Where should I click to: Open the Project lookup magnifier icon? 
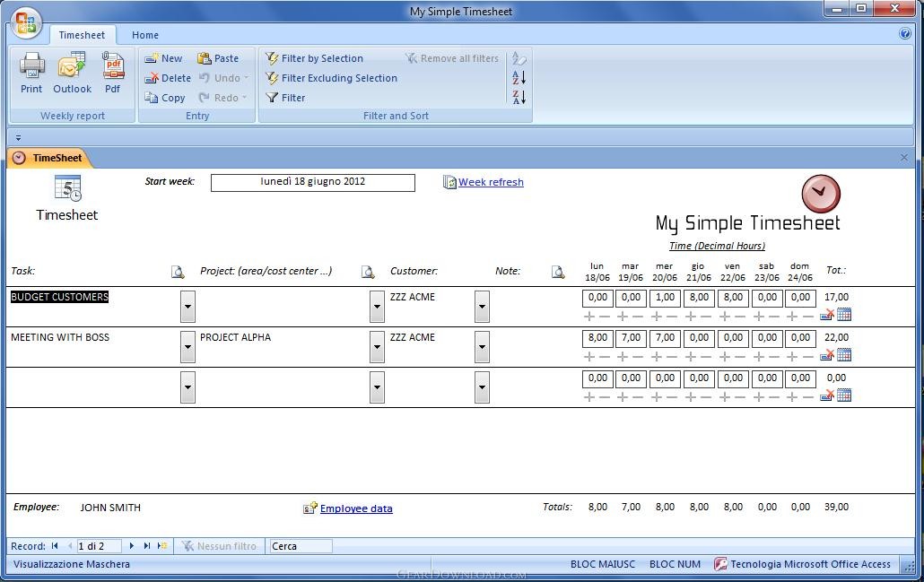(x=368, y=272)
